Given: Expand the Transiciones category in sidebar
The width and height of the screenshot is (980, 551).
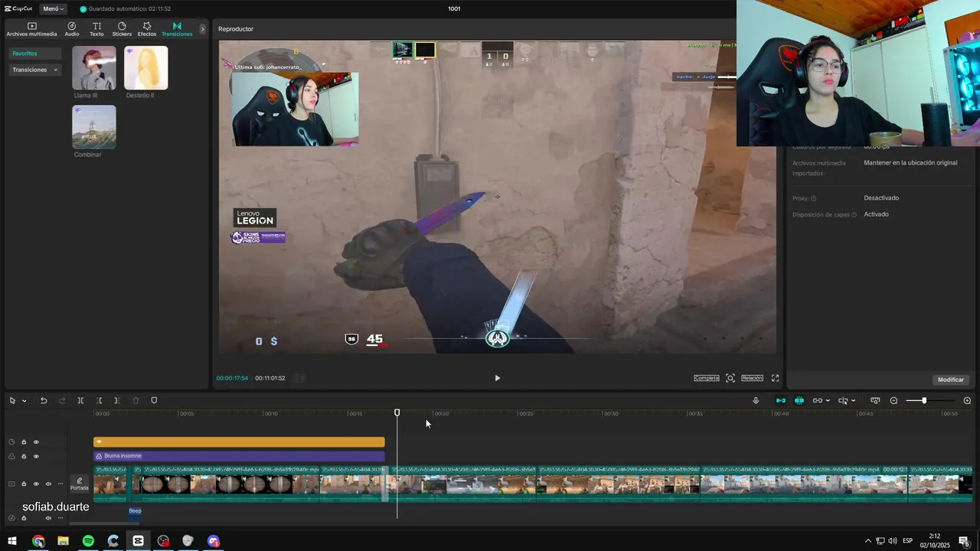Looking at the screenshot, I should point(35,70).
